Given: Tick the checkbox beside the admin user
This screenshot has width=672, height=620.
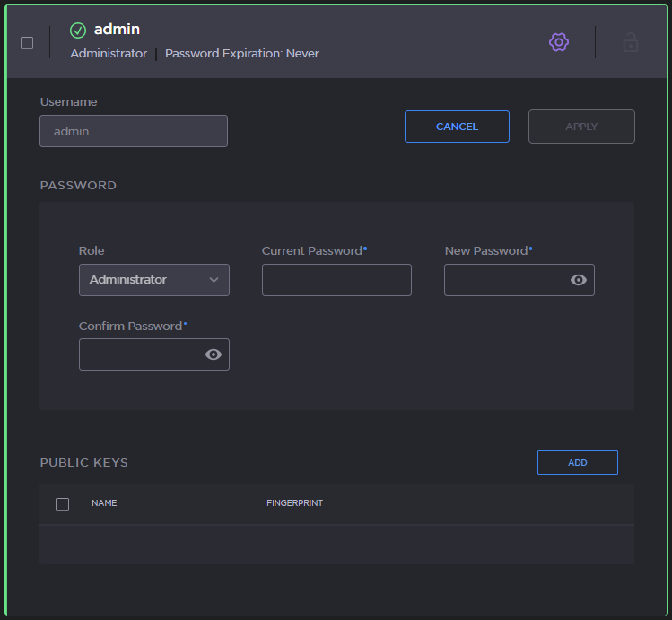Looking at the screenshot, I should pyautogui.click(x=27, y=43).
